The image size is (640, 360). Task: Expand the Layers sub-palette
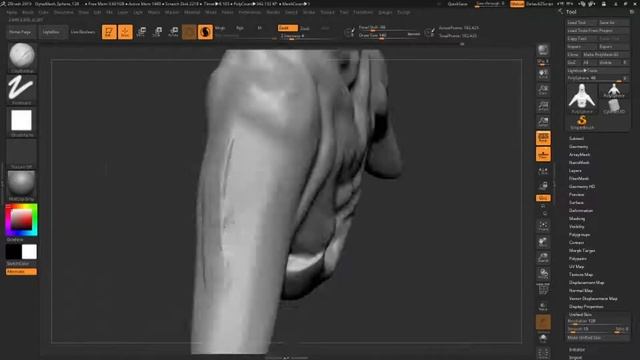575,171
